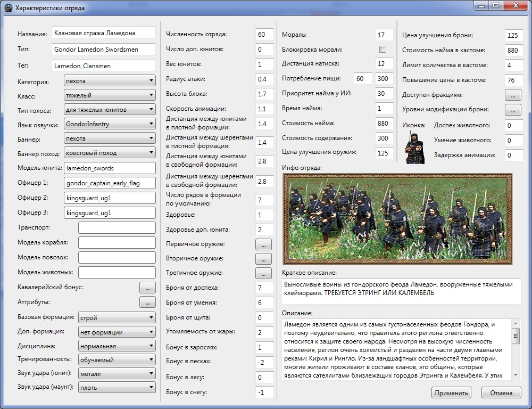The image size is (532, 409).
Task: Click the Высота блока field
Action: (264, 94)
